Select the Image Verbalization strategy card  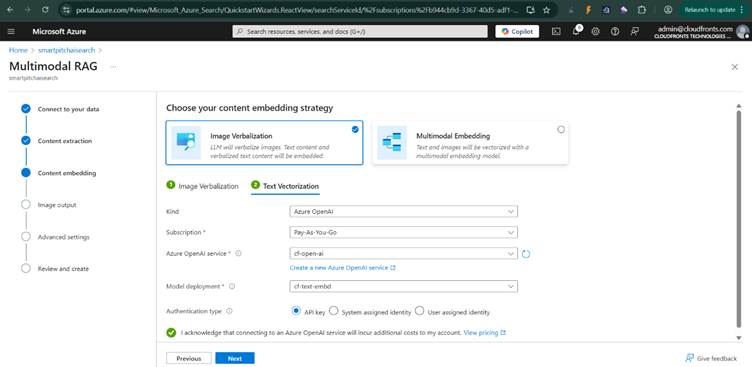(x=264, y=142)
